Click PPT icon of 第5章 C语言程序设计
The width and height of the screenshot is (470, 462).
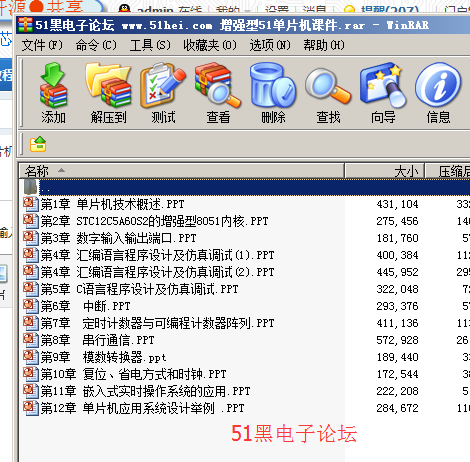click(31, 289)
